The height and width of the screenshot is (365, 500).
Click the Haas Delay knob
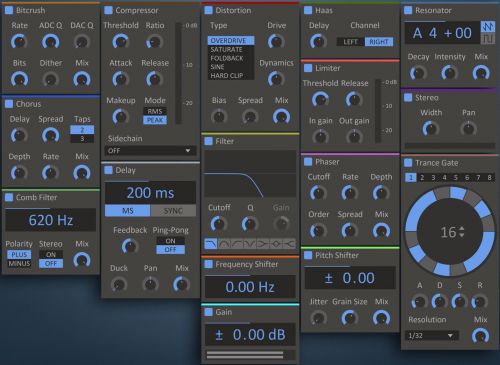click(x=318, y=42)
